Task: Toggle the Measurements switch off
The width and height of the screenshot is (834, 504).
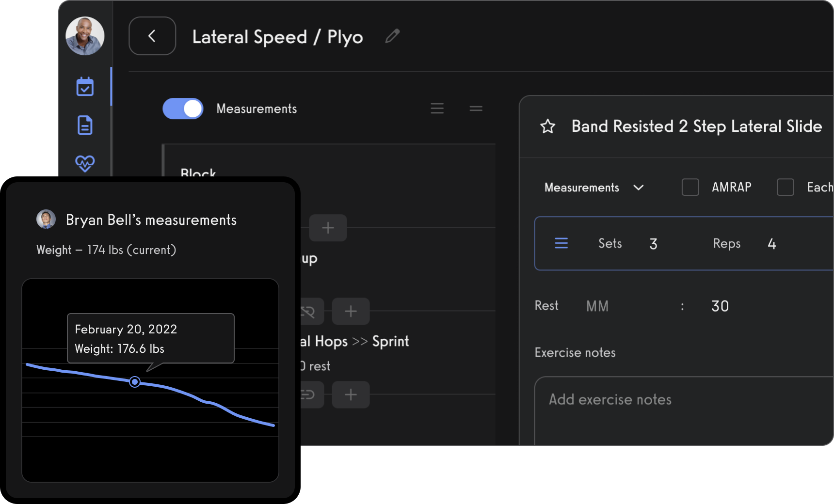Action: (183, 109)
